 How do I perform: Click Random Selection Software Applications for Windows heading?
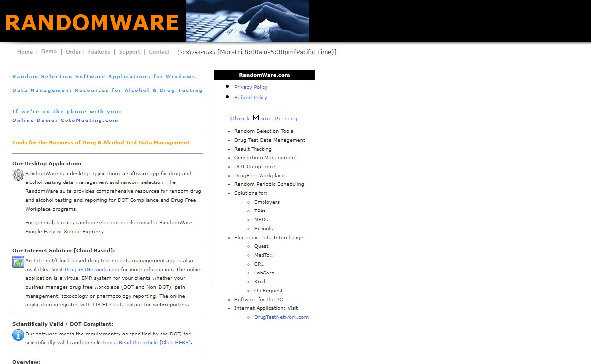click(x=103, y=76)
